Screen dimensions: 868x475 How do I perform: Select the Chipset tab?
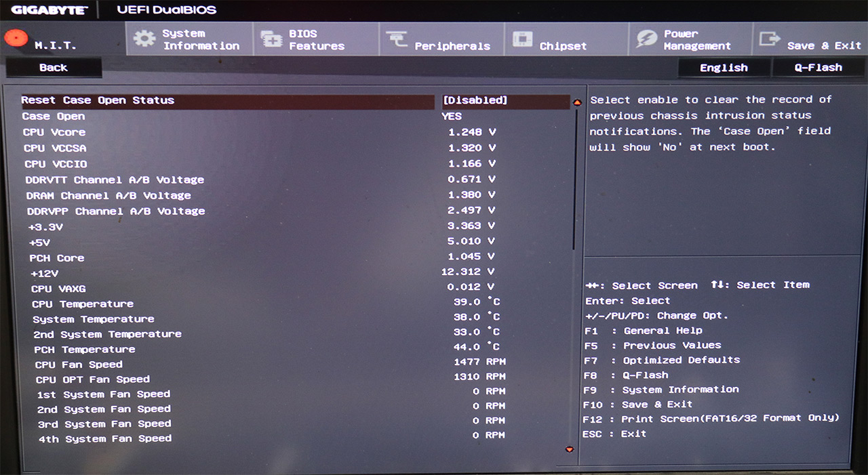566,39
